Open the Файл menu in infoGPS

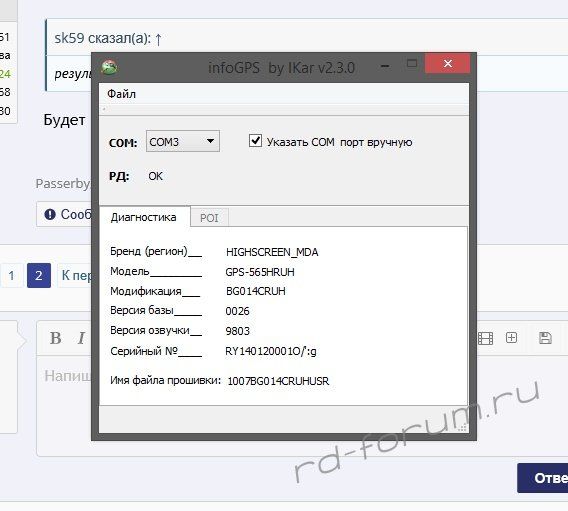click(121, 94)
